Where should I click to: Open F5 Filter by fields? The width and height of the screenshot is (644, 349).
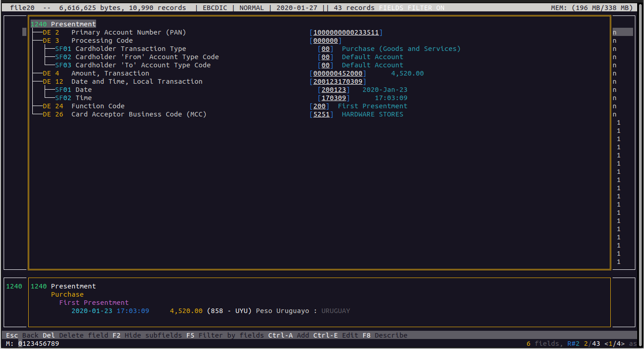coord(225,335)
